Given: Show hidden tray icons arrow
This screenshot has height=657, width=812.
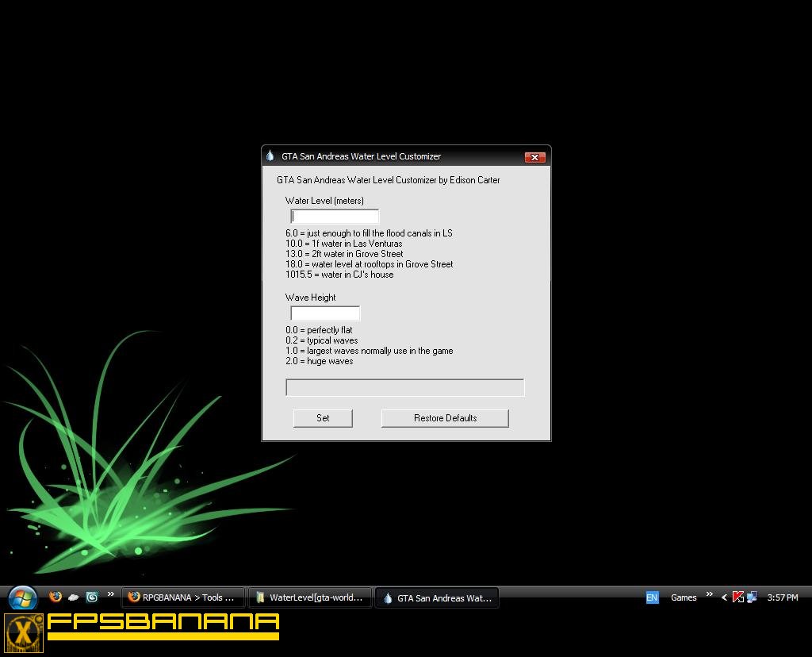Looking at the screenshot, I should click(x=724, y=597).
